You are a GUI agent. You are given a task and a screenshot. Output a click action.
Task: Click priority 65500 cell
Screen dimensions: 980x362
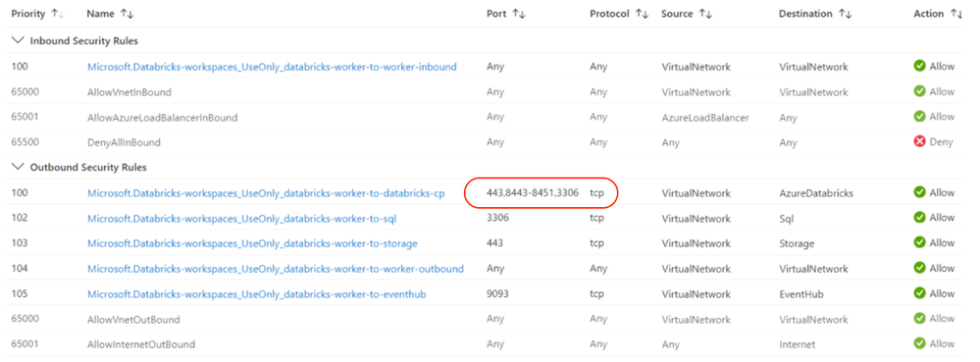(25, 142)
